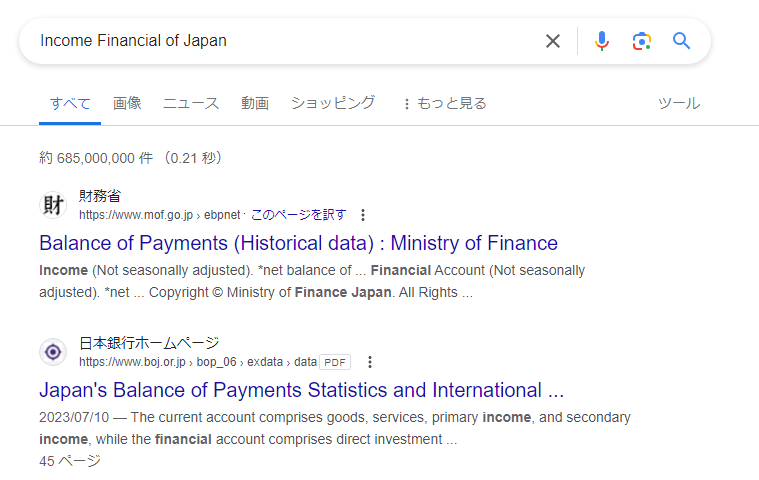This screenshot has height=480, width=759.
Task: Open Japan's Balance of Payments Statistics link
Action: (301, 390)
